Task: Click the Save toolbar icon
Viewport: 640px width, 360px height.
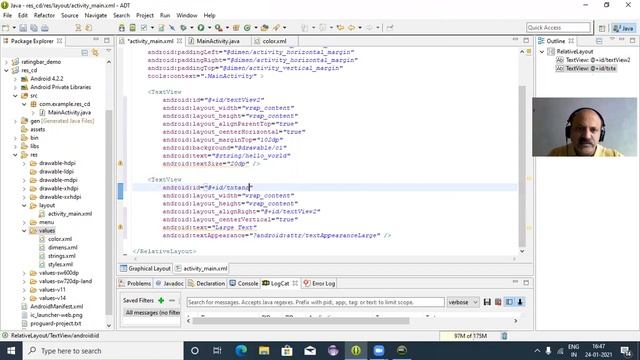Action: coord(23,28)
